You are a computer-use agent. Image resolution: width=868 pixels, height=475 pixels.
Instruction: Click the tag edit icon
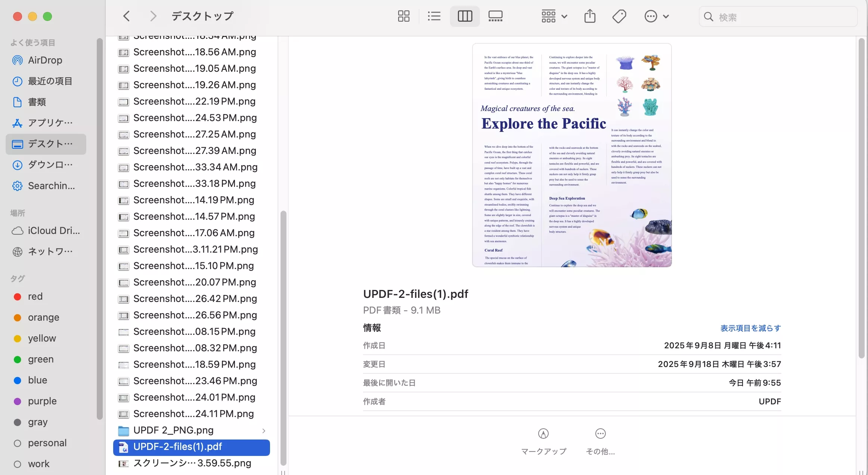[x=619, y=16]
